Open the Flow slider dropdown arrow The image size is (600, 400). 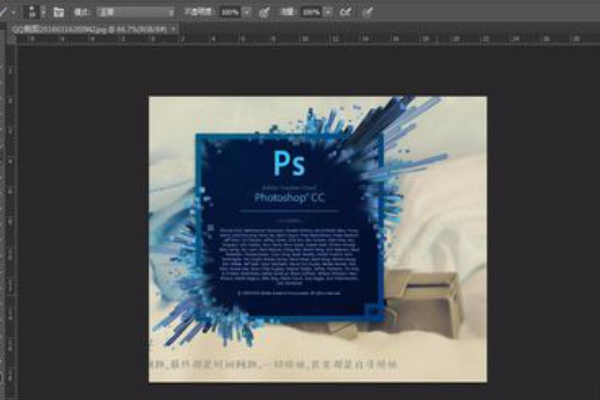pos(328,12)
